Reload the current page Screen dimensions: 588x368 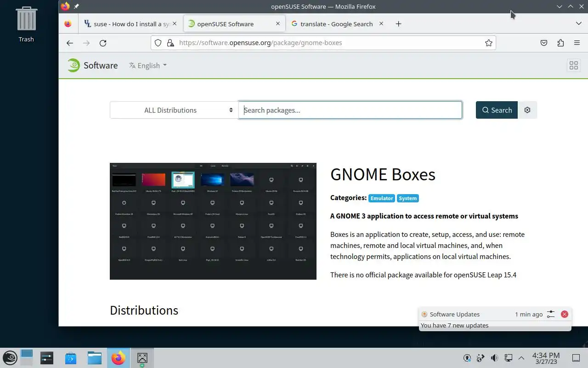103,43
